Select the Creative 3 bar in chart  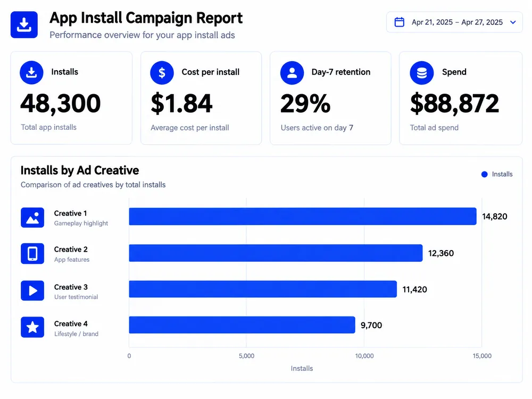pyautogui.click(x=263, y=289)
